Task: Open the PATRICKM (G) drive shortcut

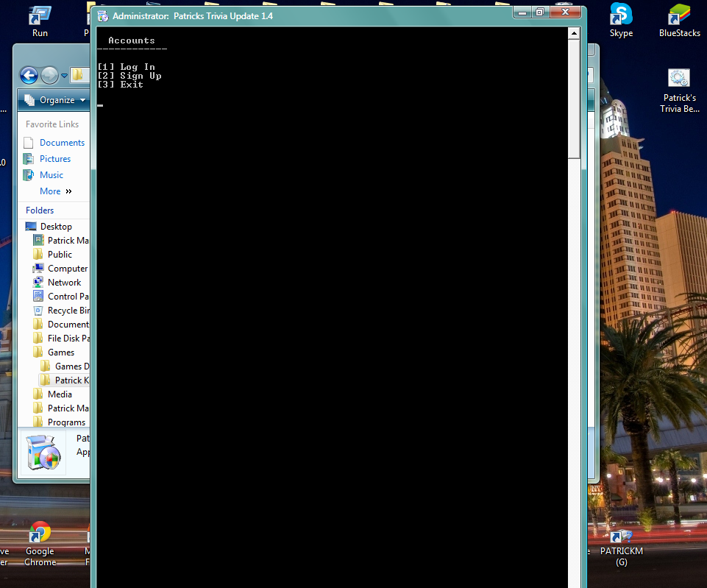Action: point(622,548)
